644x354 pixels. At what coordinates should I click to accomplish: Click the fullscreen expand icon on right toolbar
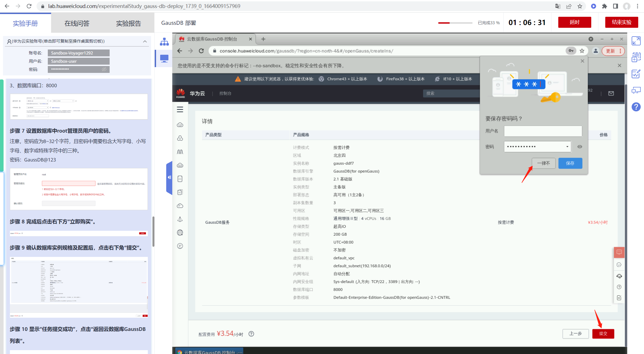636,41
